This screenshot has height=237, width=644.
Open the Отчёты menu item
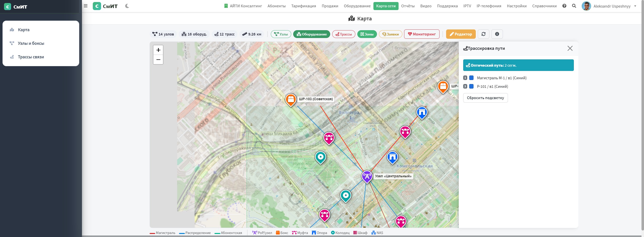(x=408, y=6)
